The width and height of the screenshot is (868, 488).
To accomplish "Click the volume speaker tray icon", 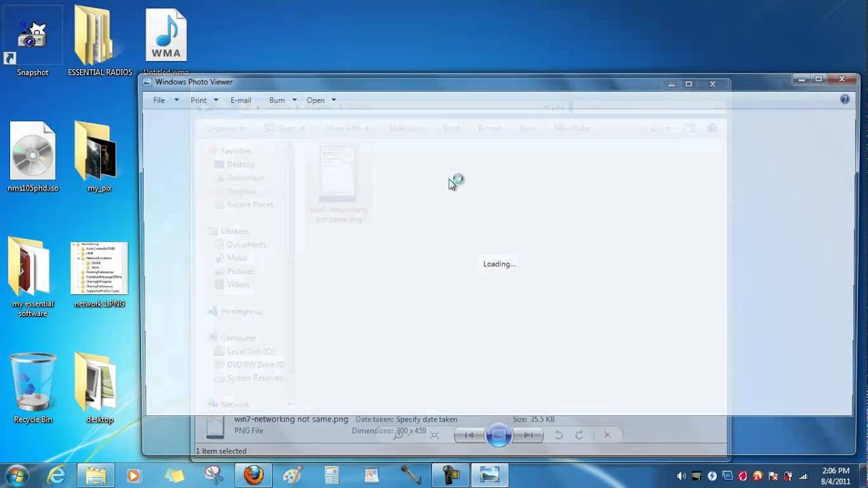I will 682,476.
